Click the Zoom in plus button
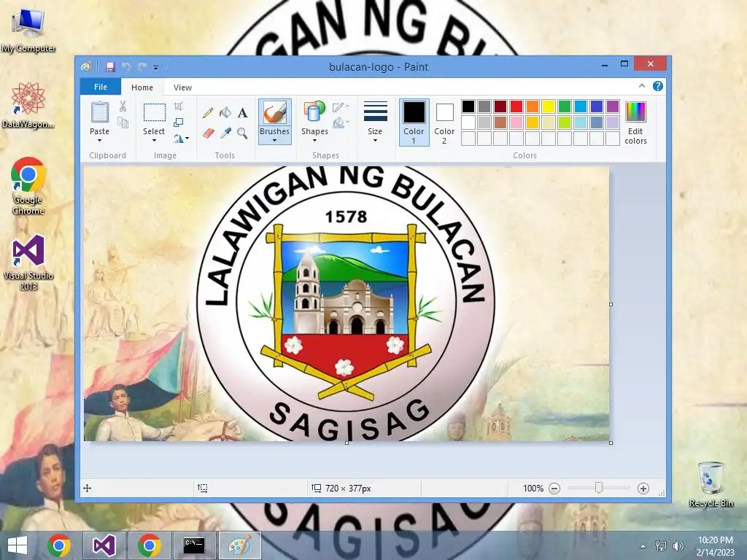 pos(643,489)
